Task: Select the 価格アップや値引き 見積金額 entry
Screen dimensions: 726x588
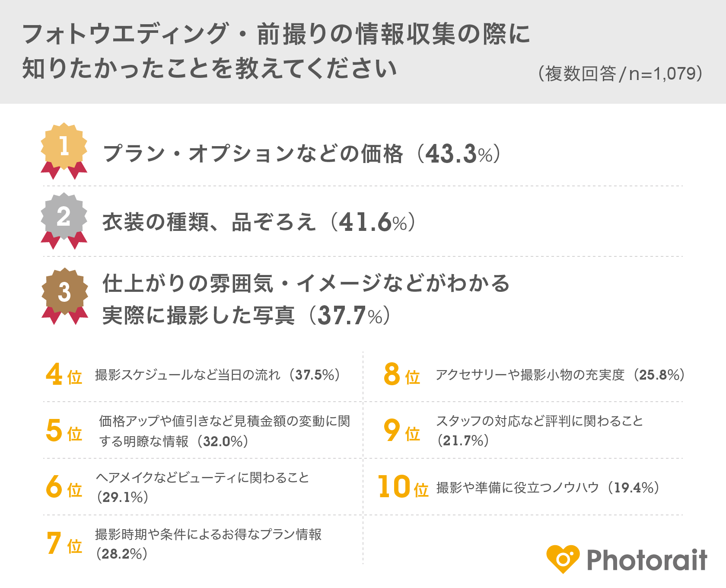Action: (224, 431)
